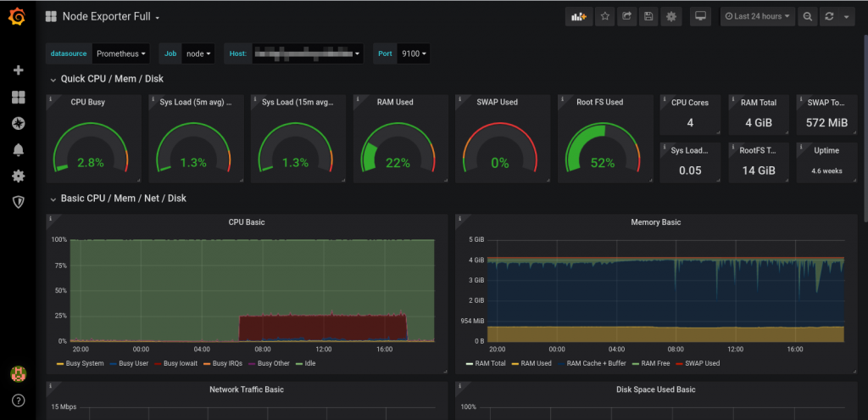Open the Create plus menu in sidebar
868x420 pixels.
(x=18, y=70)
